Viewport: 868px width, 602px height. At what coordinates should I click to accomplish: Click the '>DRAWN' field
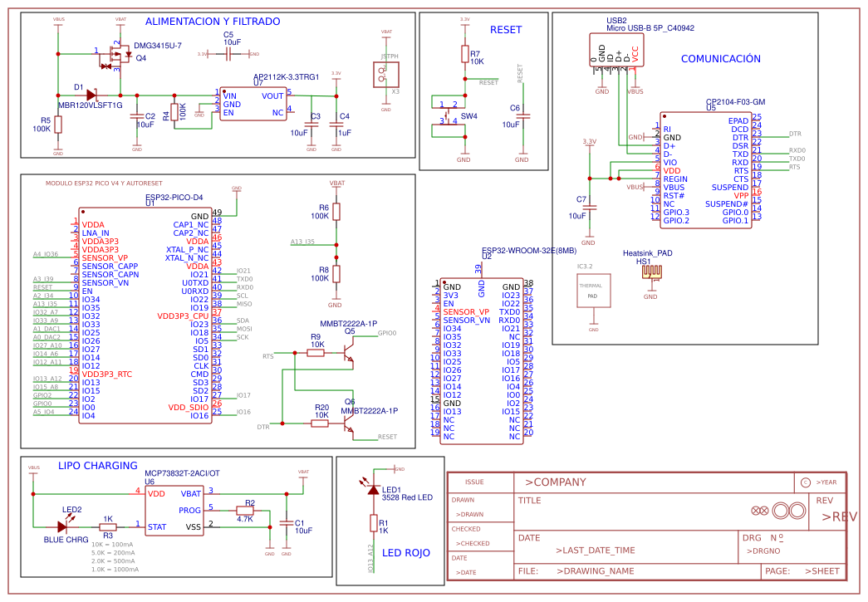(x=469, y=515)
